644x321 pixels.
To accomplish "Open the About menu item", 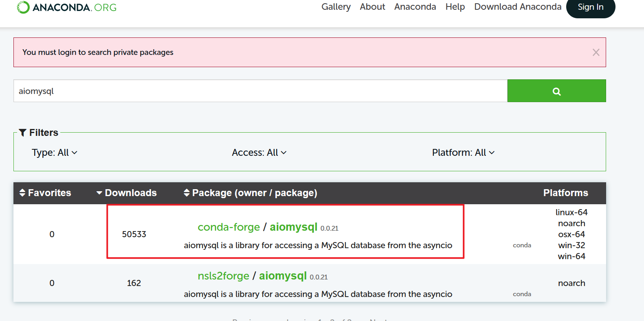I will (372, 7).
